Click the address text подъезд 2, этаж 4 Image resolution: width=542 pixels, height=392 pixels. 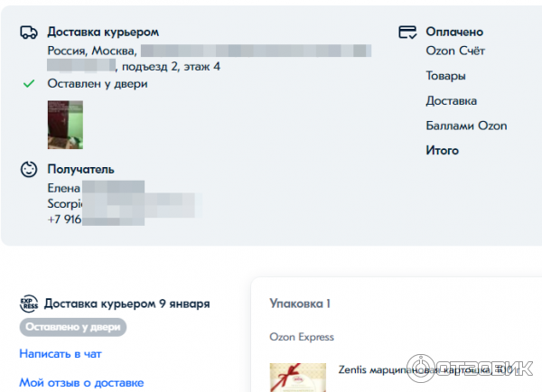(x=171, y=66)
